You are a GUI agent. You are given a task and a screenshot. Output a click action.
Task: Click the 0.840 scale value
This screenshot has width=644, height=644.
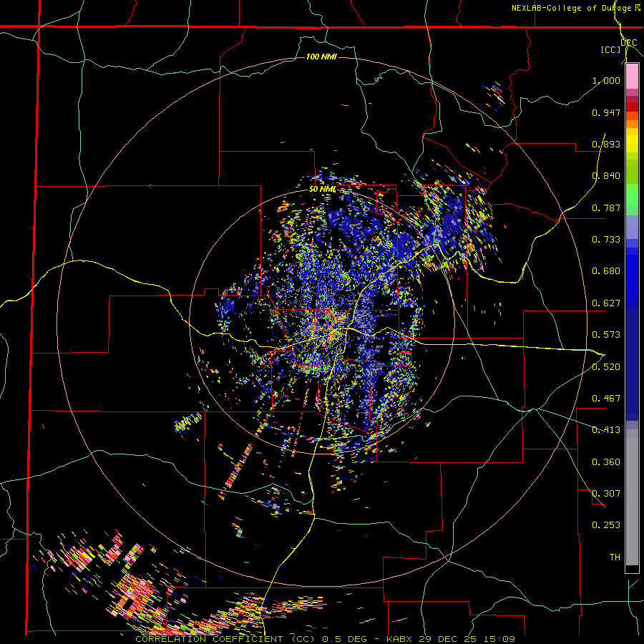point(606,176)
